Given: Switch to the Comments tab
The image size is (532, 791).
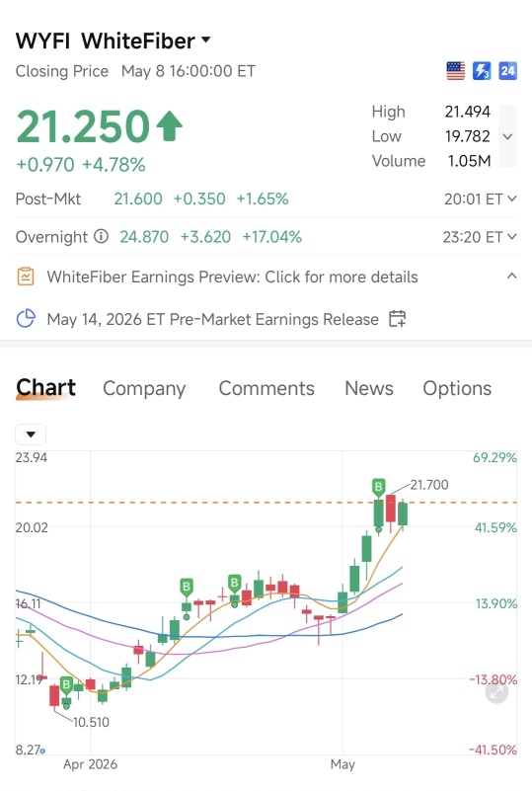Looking at the screenshot, I should coord(266,388).
